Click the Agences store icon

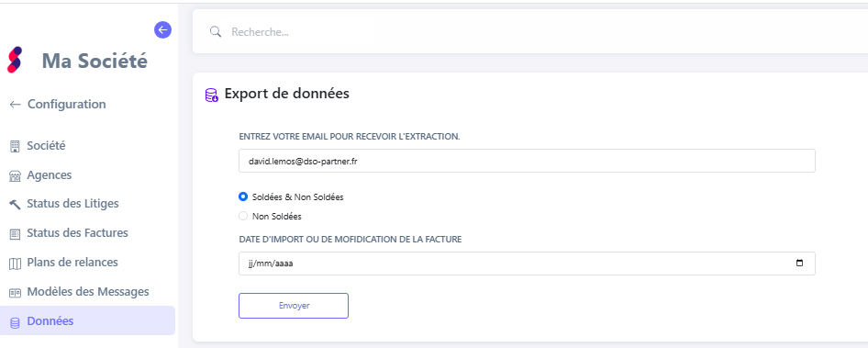click(x=15, y=176)
